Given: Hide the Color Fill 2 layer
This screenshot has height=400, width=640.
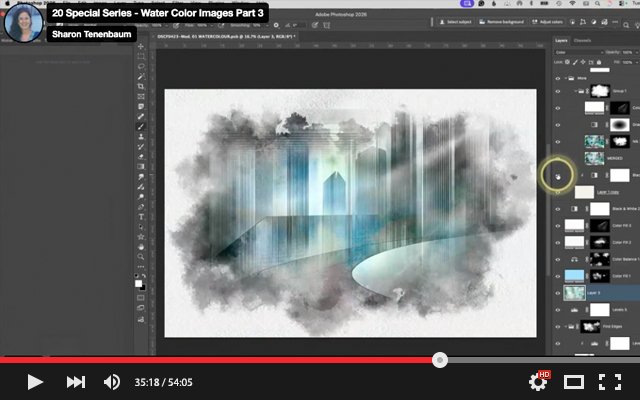Looking at the screenshot, I should coord(558,242).
